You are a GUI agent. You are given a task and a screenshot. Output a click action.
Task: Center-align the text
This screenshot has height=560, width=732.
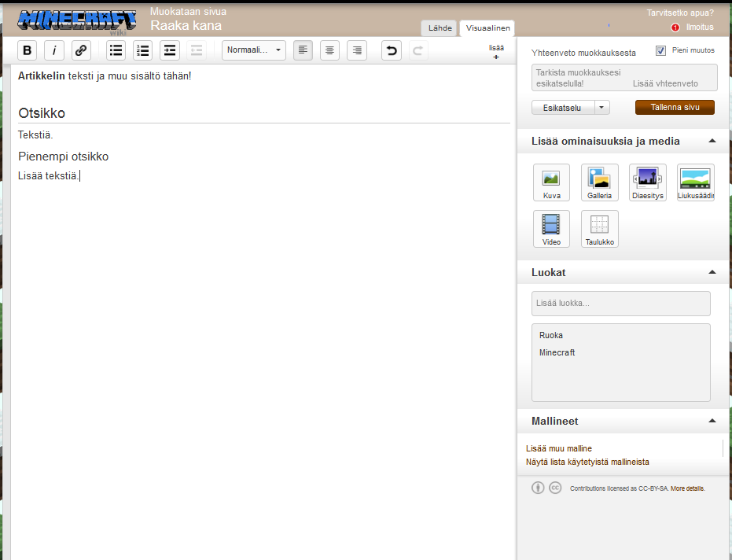329,50
